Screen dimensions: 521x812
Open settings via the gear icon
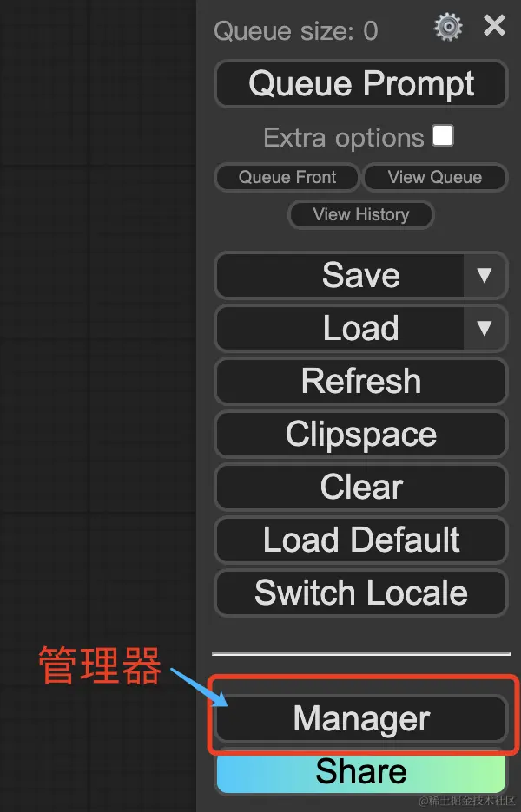point(448,27)
